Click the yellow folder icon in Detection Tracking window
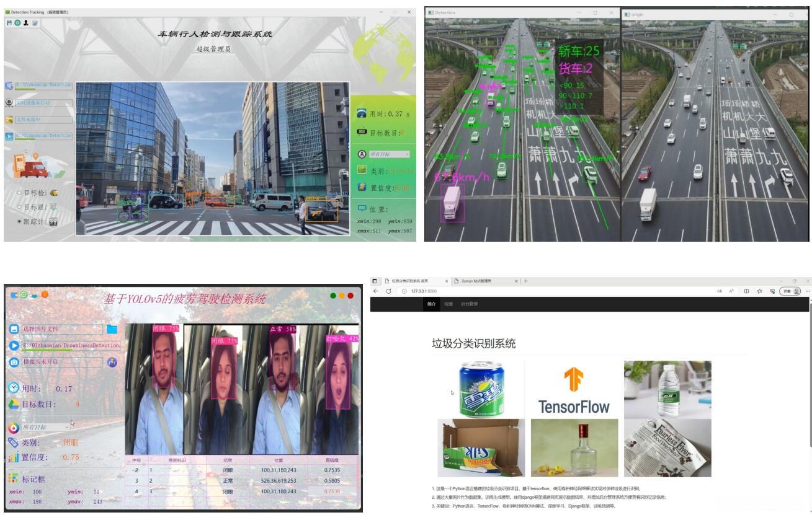This screenshot has width=812, height=515. coord(9,120)
